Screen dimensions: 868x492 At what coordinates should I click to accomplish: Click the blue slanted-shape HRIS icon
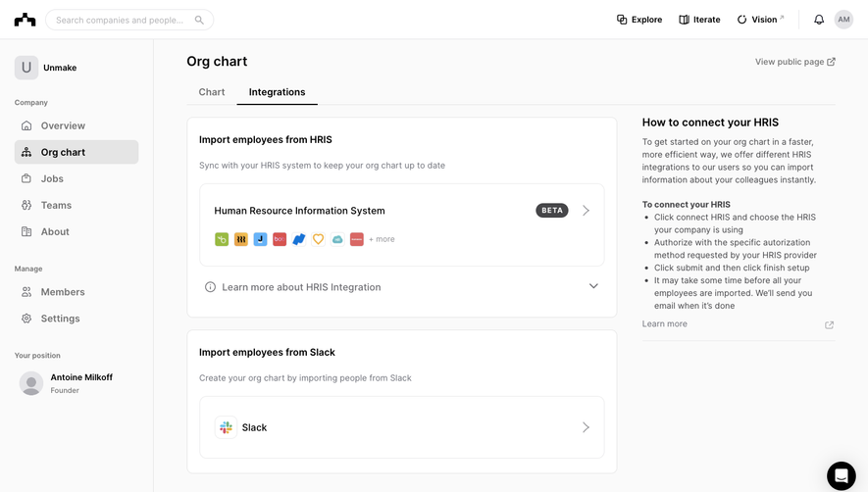(x=299, y=239)
